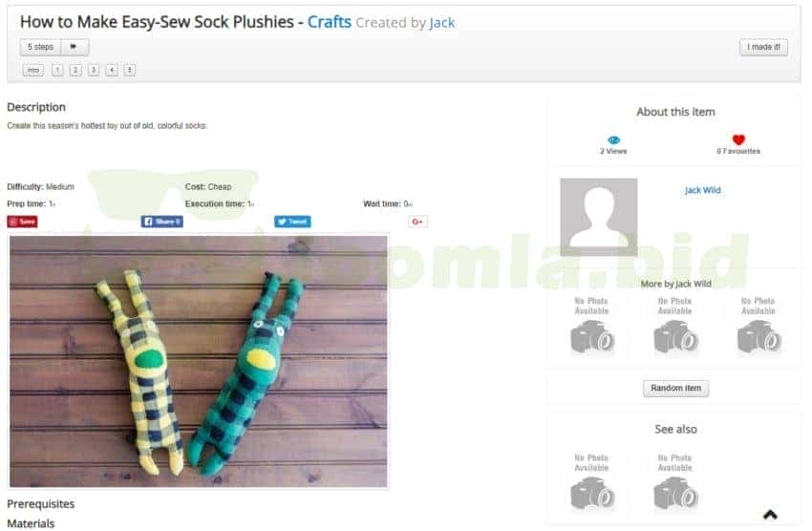Jump to the Intro step

33,70
